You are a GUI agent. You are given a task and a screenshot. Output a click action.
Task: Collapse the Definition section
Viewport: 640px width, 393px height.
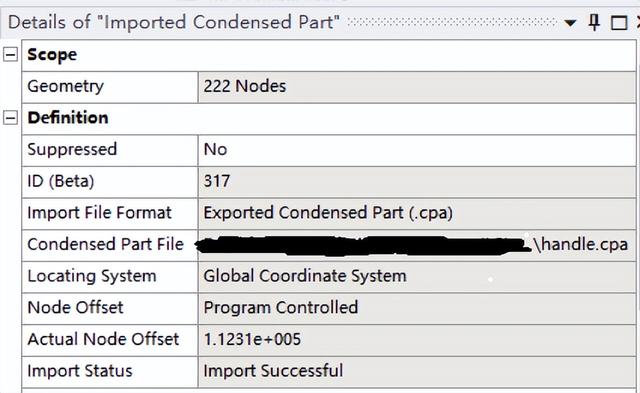[10, 118]
